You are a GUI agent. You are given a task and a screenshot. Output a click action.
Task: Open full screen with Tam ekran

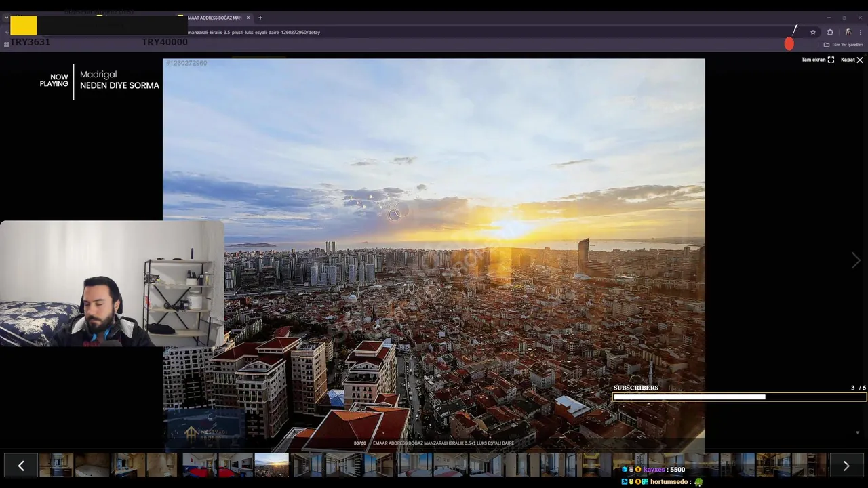[x=818, y=60]
